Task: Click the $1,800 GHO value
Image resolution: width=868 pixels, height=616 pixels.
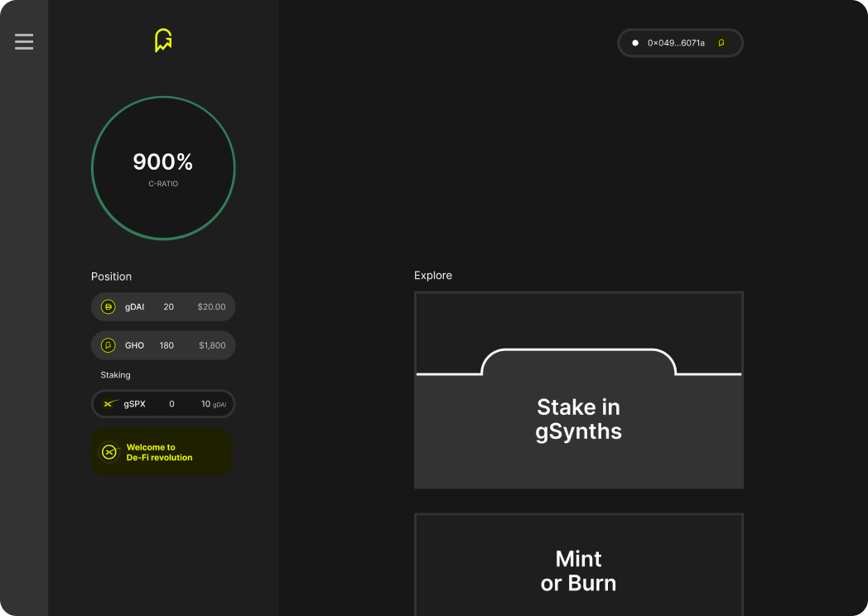Action: [212, 345]
